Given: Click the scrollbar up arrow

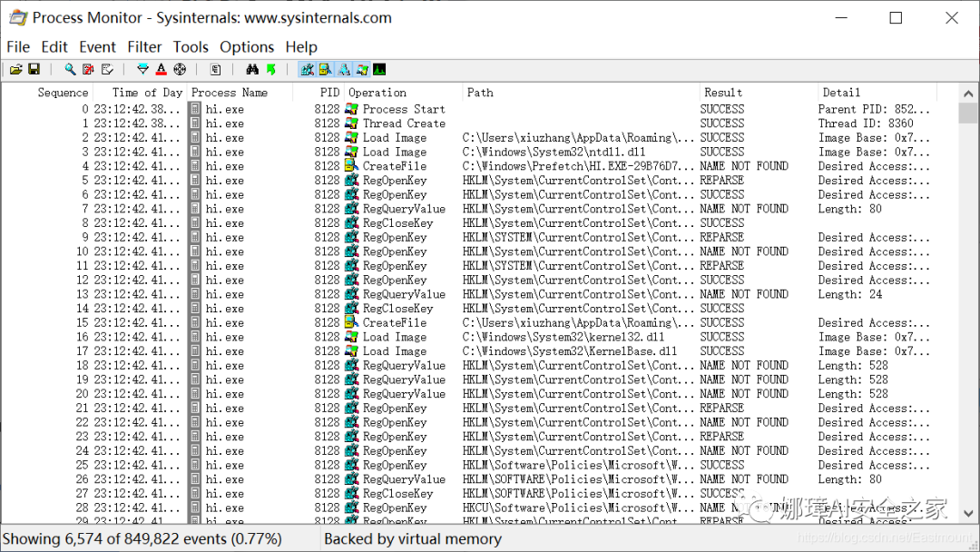Looking at the screenshot, I should [968, 94].
